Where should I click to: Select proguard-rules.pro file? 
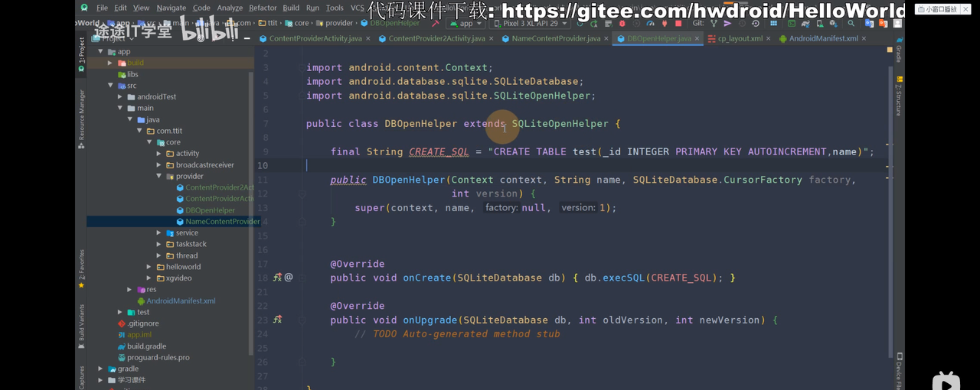[158, 357]
